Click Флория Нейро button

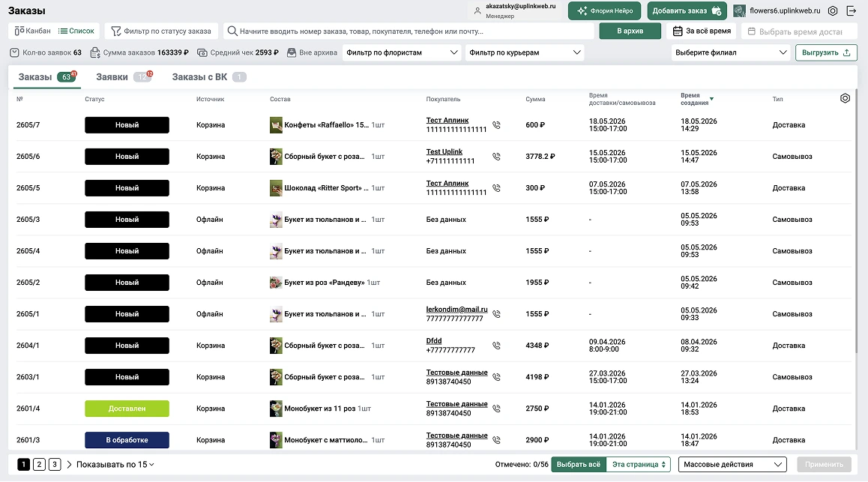tap(604, 10)
